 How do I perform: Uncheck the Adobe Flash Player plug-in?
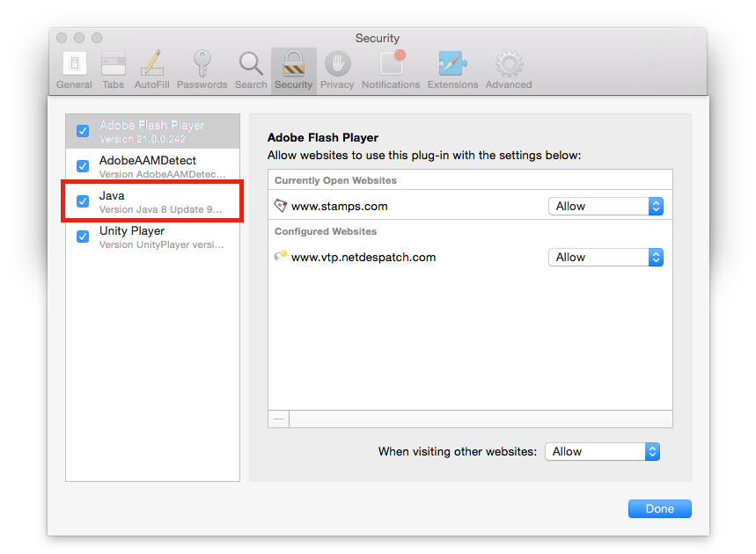(x=83, y=131)
